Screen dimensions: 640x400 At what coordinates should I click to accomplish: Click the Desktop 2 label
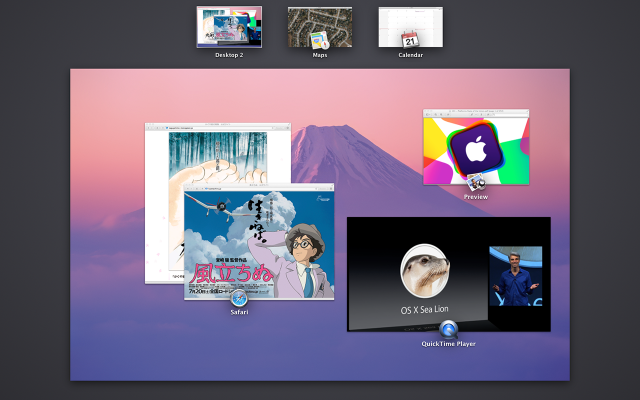pyautogui.click(x=229, y=55)
